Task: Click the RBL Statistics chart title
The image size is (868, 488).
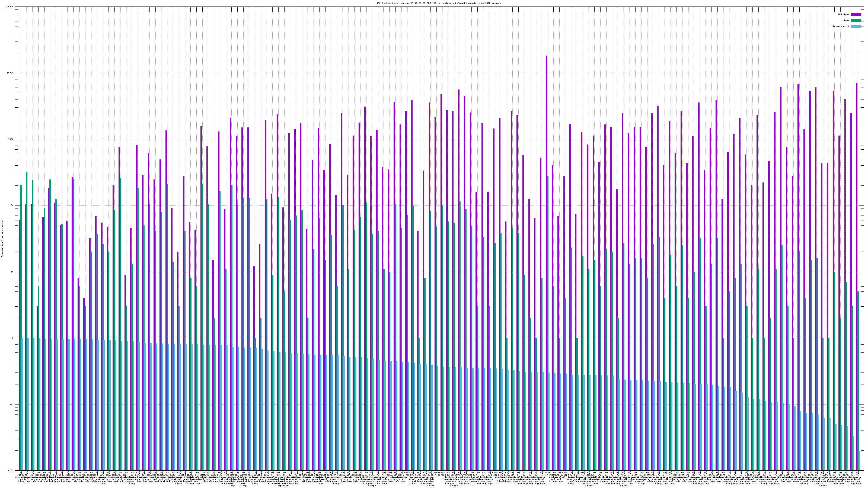Action: [439, 3]
